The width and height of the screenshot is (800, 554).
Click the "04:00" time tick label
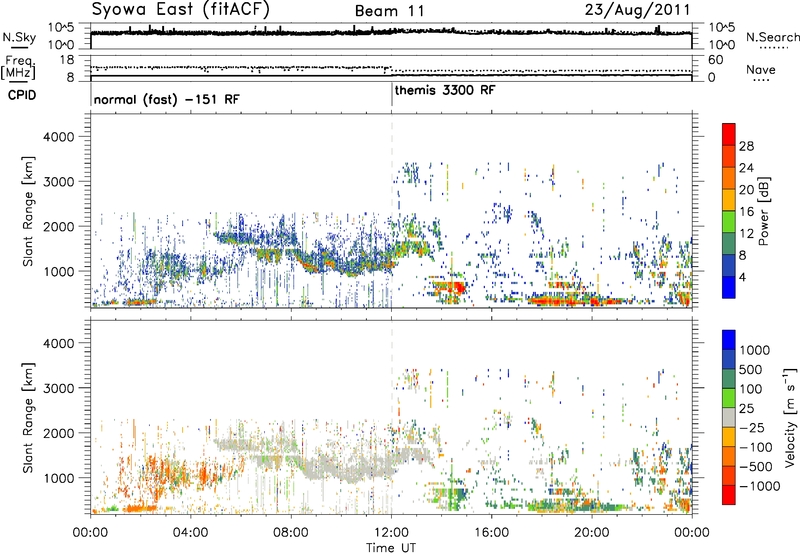click(190, 533)
